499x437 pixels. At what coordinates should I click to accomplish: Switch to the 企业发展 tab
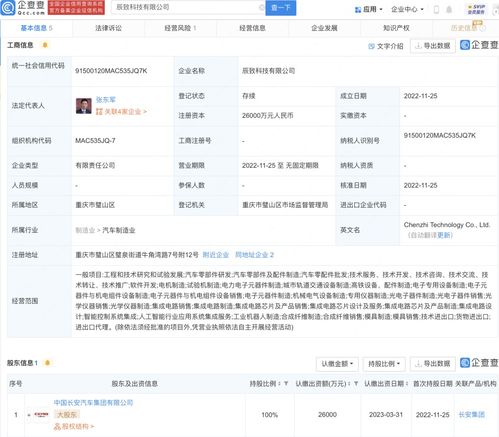tap(324, 28)
